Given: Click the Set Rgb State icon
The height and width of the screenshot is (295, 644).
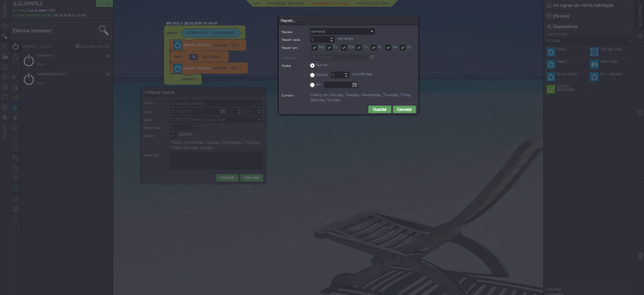Looking at the screenshot, I should tap(594, 52).
